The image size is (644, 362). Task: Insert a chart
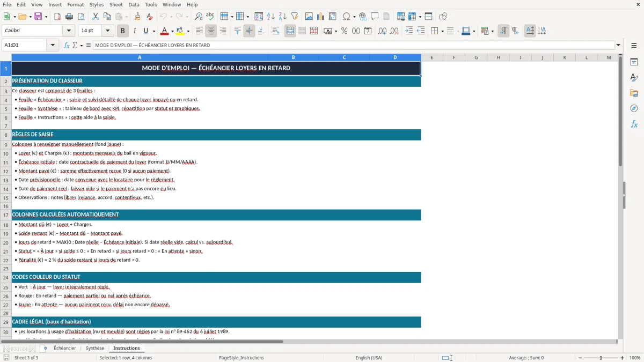click(321, 17)
